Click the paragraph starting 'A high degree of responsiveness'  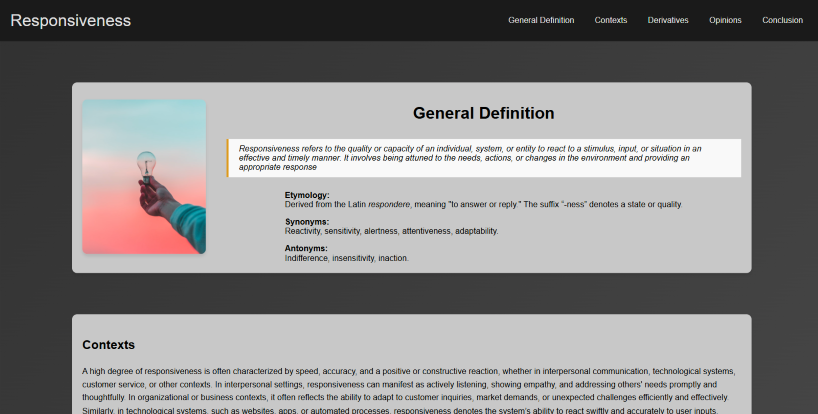point(409,391)
